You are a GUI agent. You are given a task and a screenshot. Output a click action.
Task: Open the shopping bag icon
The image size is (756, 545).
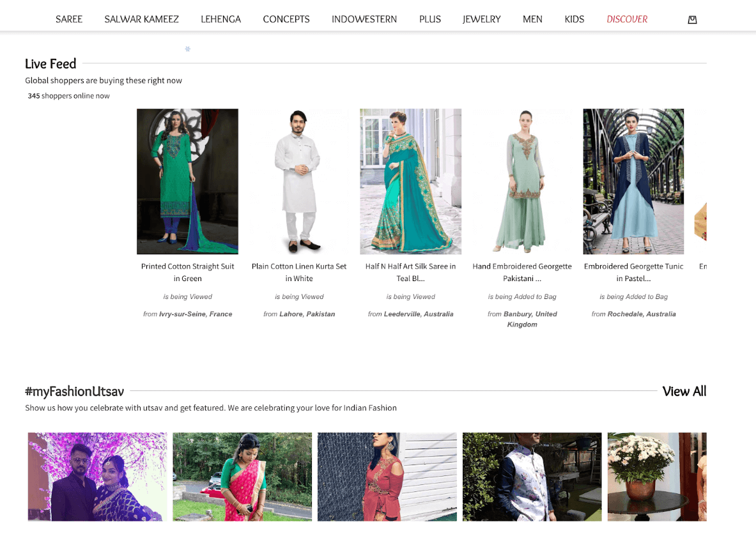click(x=692, y=20)
